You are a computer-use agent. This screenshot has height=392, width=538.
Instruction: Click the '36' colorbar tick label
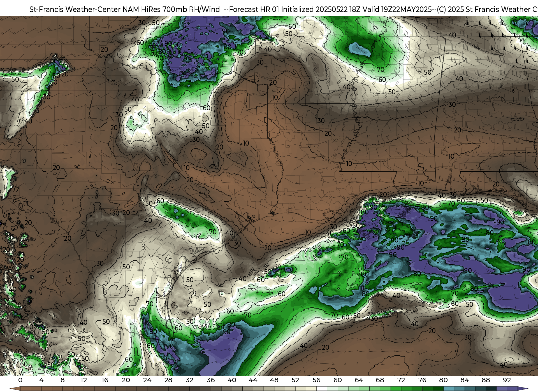pos(211,380)
